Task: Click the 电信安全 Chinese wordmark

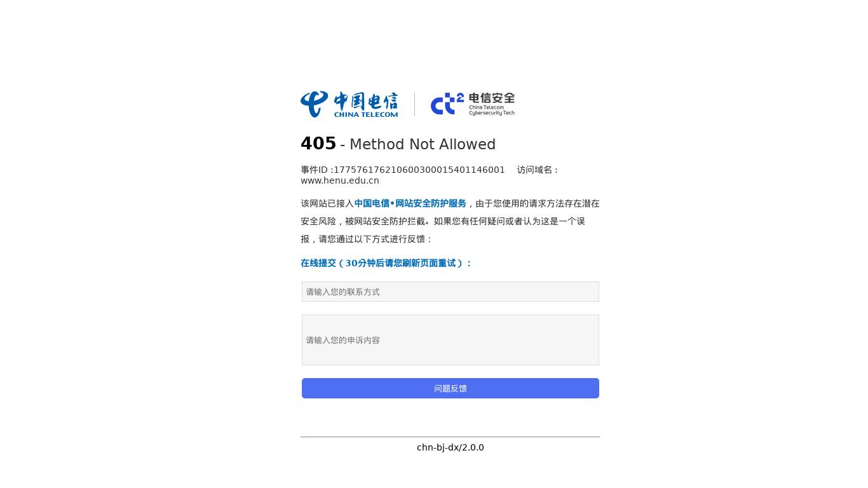Action: pos(492,98)
